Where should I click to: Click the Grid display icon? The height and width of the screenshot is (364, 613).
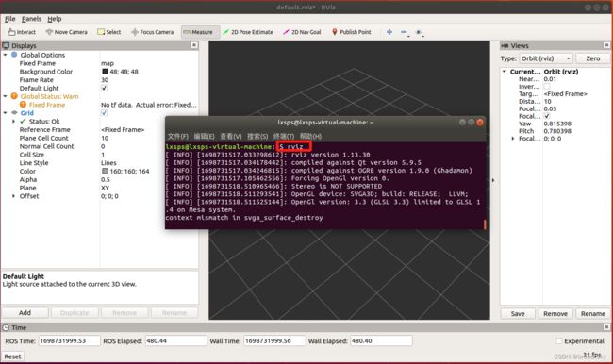pos(14,113)
